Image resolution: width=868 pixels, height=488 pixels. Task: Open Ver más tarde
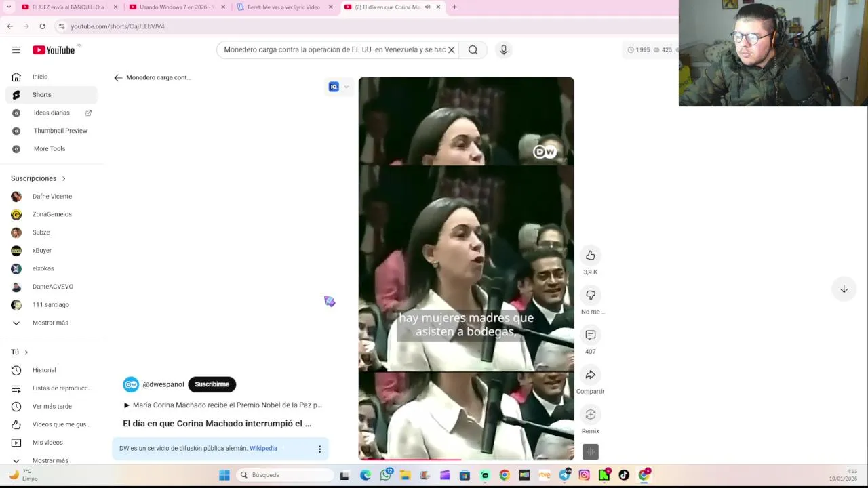click(52, 406)
